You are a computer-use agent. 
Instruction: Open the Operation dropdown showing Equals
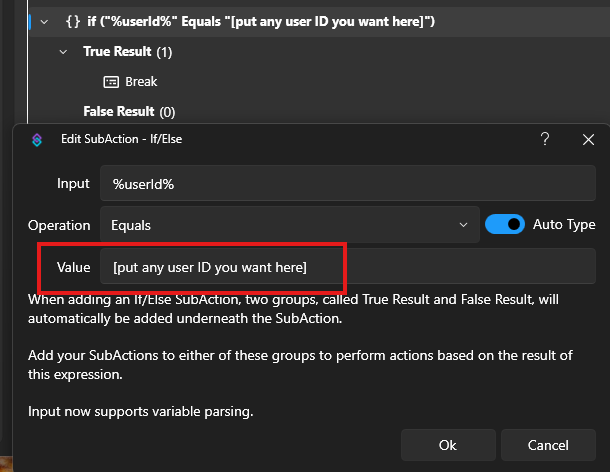289,225
